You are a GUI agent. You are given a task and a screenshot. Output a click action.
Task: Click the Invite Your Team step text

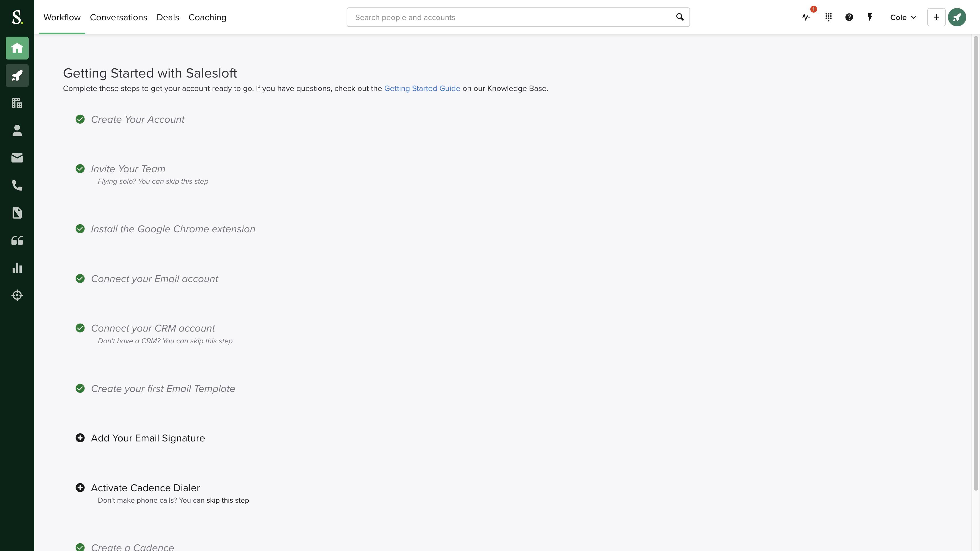click(x=128, y=169)
